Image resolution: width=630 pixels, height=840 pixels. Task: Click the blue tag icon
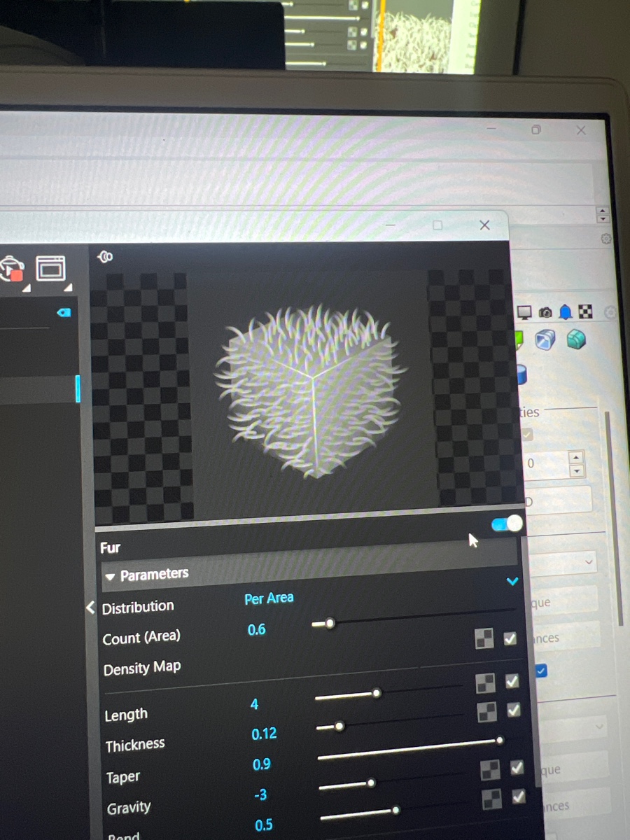(64, 312)
